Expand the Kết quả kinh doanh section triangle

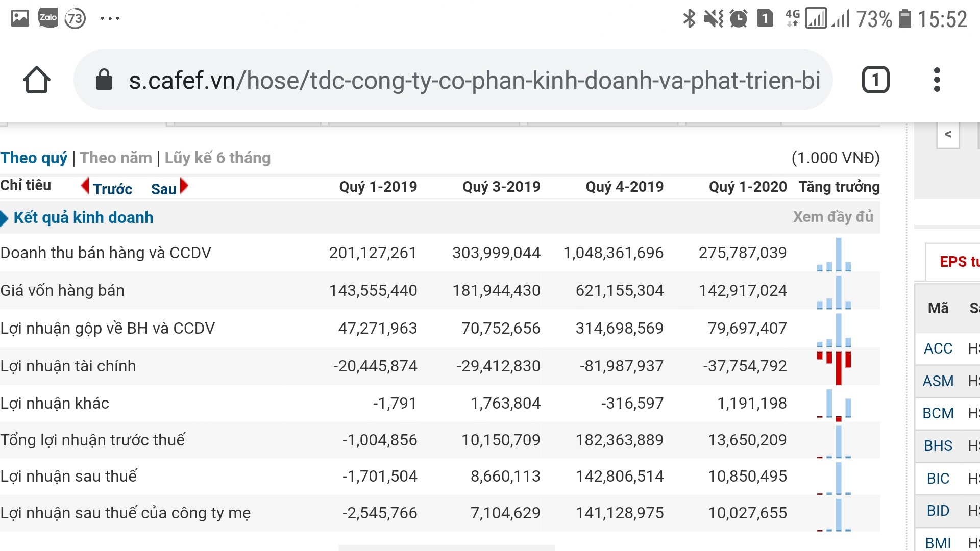pyautogui.click(x=5, y=218)
